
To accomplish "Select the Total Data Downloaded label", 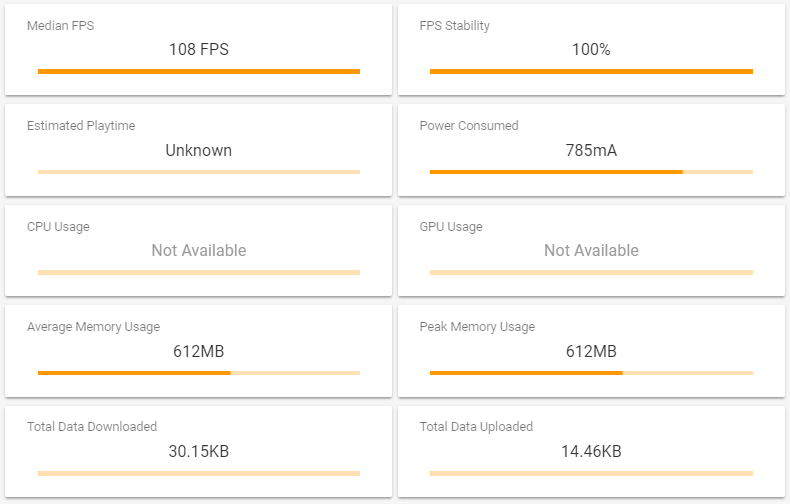I will click(x=92, y=427).
